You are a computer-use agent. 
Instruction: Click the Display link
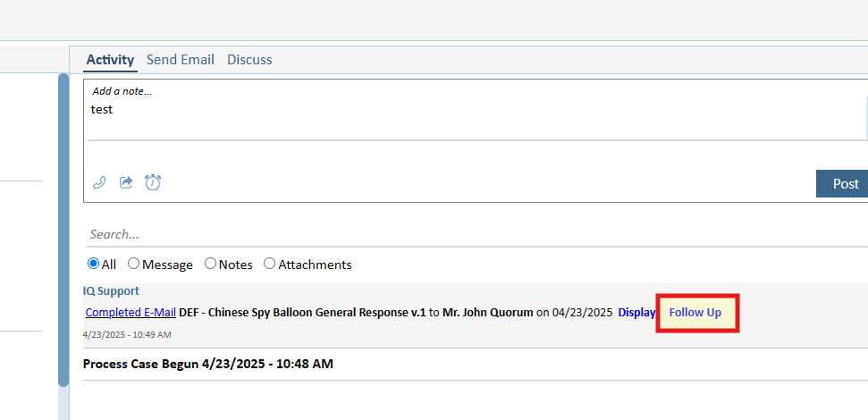(636, 312)
